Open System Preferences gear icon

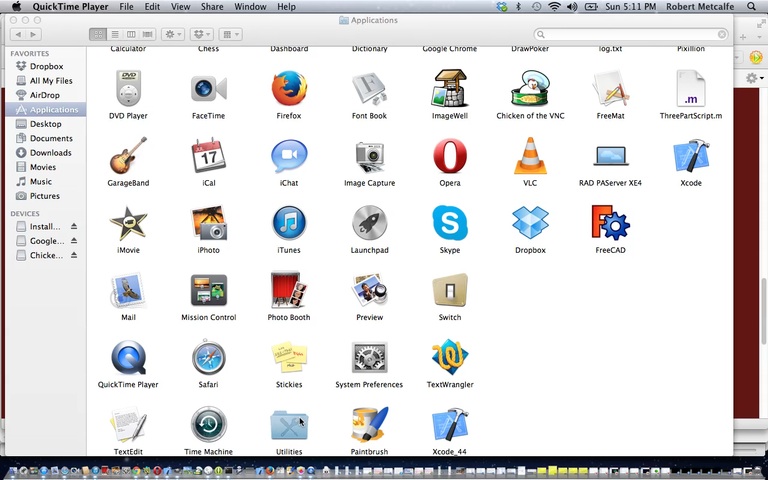click(369, 357)
